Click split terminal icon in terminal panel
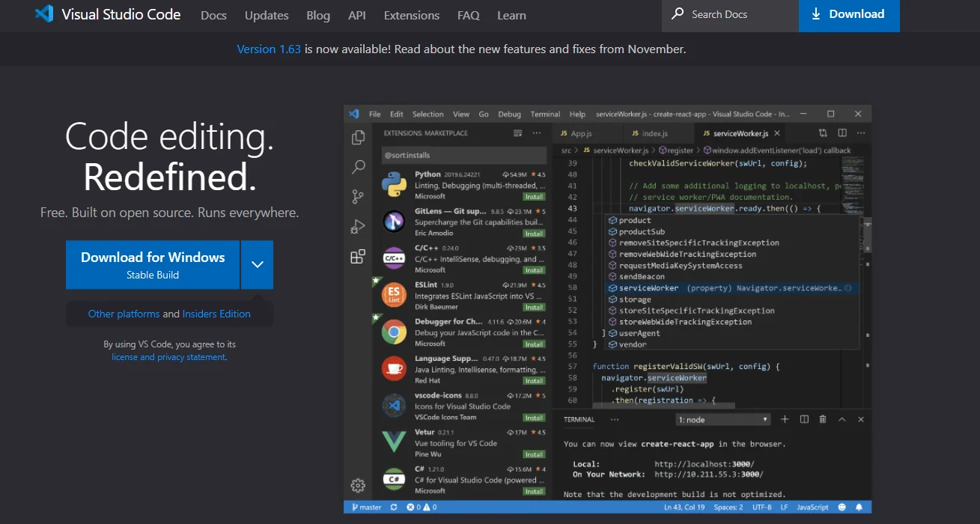The image size is (980, 524). (x=804, y=419)
